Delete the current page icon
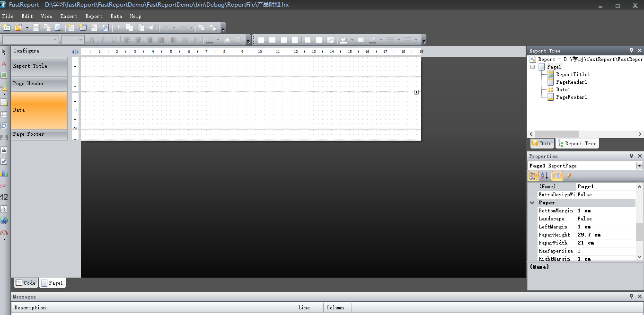Viewport: 644px width, 315px height. [x=94, y=28]
